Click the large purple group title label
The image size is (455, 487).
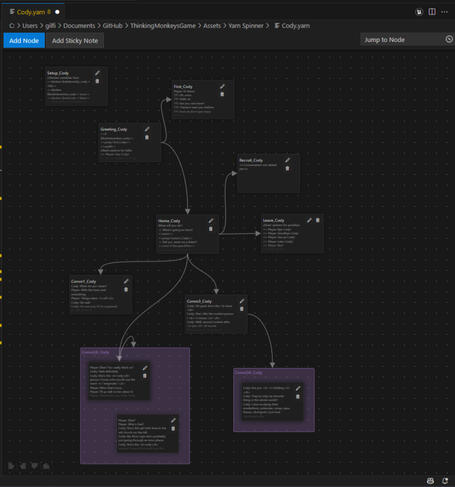95,352
